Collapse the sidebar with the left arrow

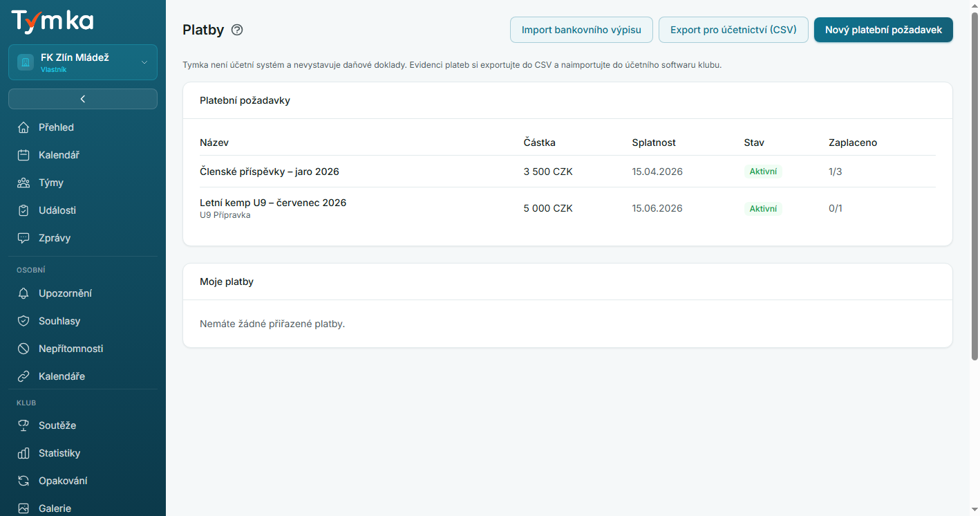pyautogui.click(x=83, y=99)
